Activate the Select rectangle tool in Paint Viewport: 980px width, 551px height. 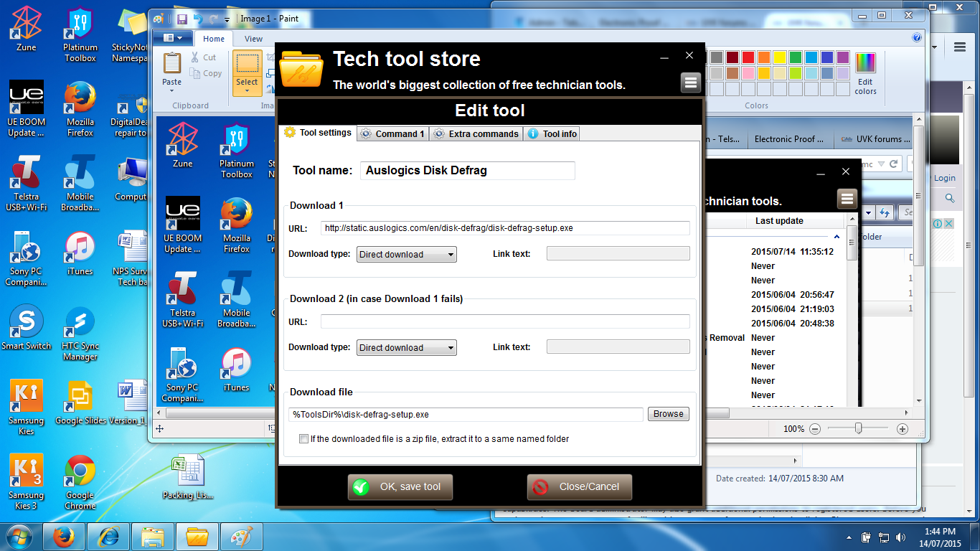(x=247, y=63)
